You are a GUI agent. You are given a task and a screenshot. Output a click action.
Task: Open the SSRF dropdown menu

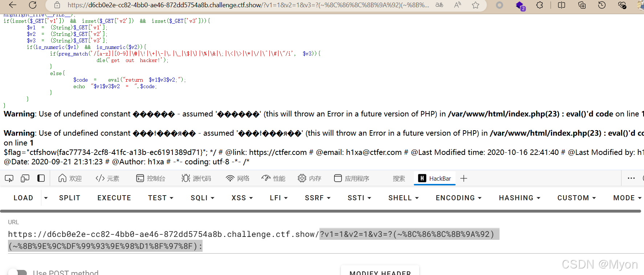point(318,198)
